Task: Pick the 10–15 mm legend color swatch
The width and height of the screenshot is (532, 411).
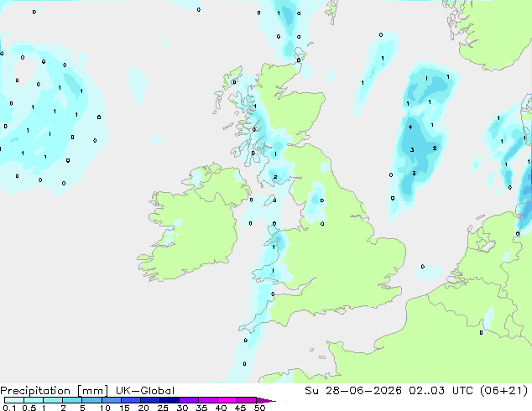Action: pos(112,400)
